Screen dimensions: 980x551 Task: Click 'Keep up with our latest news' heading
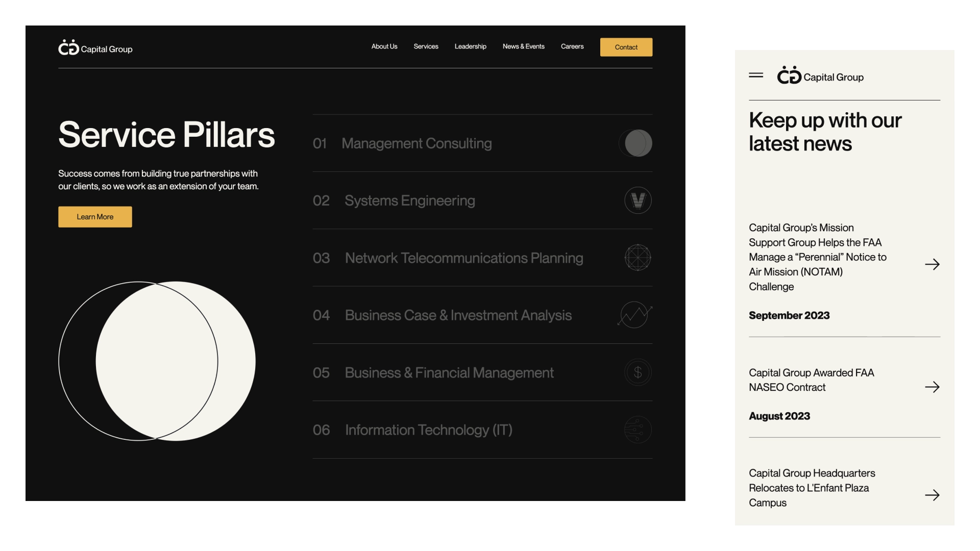point(825,132)
